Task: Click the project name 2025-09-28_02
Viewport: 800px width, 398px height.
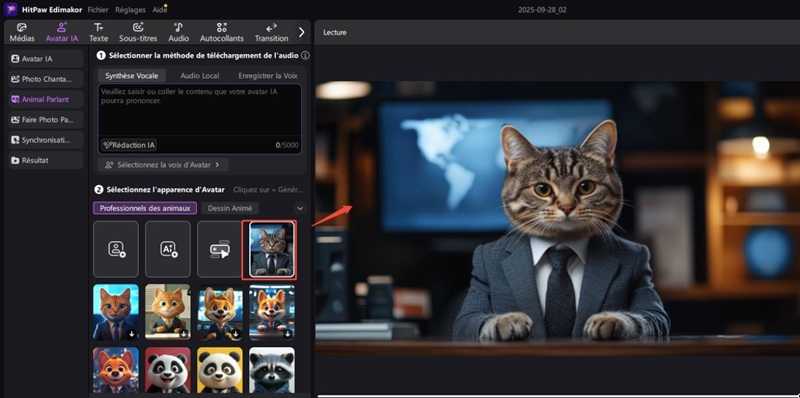Action: click(542, 10)
